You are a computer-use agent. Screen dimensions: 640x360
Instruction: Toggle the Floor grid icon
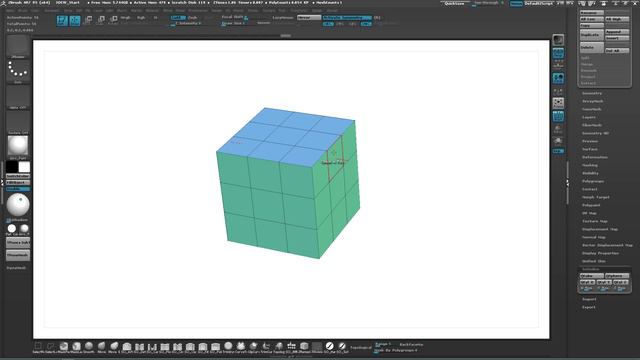558,64
